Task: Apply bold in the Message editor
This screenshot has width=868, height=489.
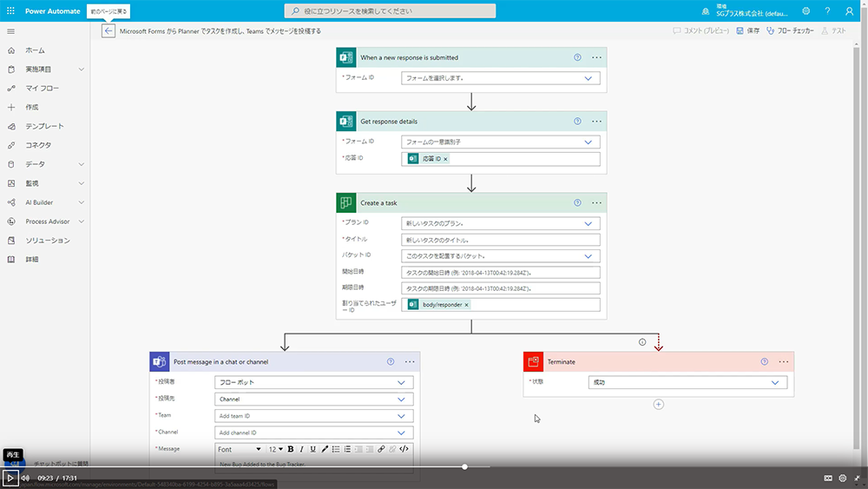Action: click(x=290, y=449)
